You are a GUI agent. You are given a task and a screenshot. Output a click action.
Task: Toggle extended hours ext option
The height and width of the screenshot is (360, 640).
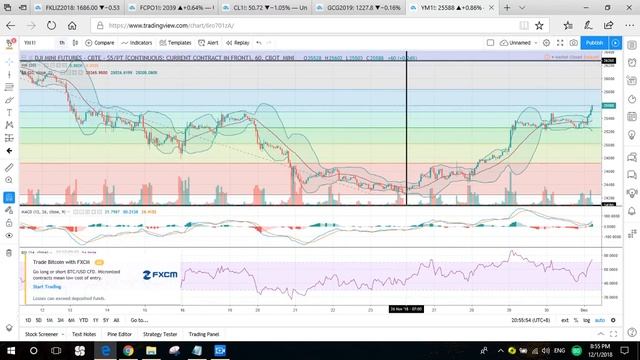565,320
